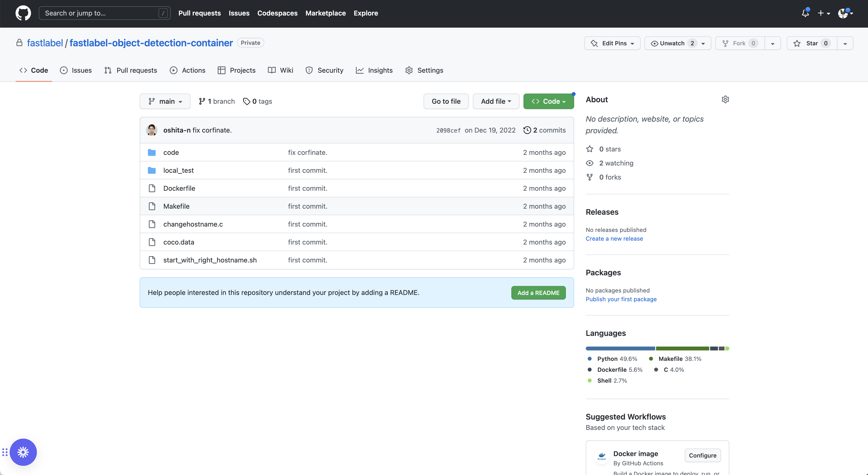Click the local_test folder icon

(152, 170)
